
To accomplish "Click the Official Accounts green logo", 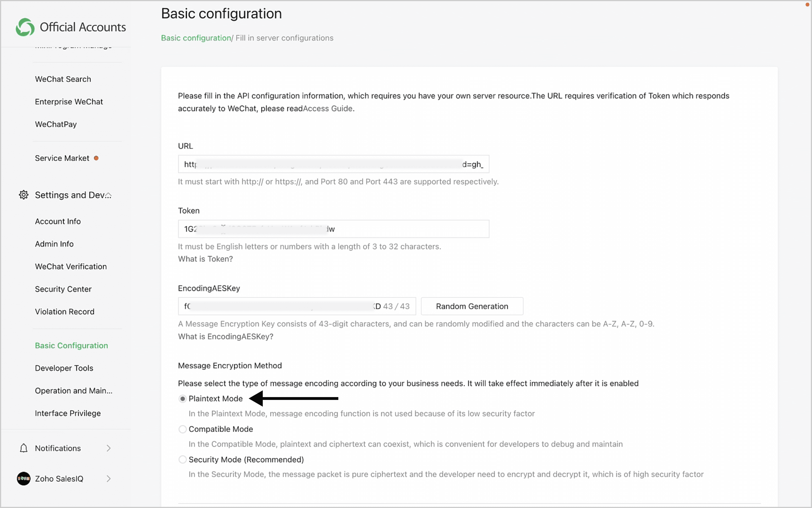I will tap(25, 27).
